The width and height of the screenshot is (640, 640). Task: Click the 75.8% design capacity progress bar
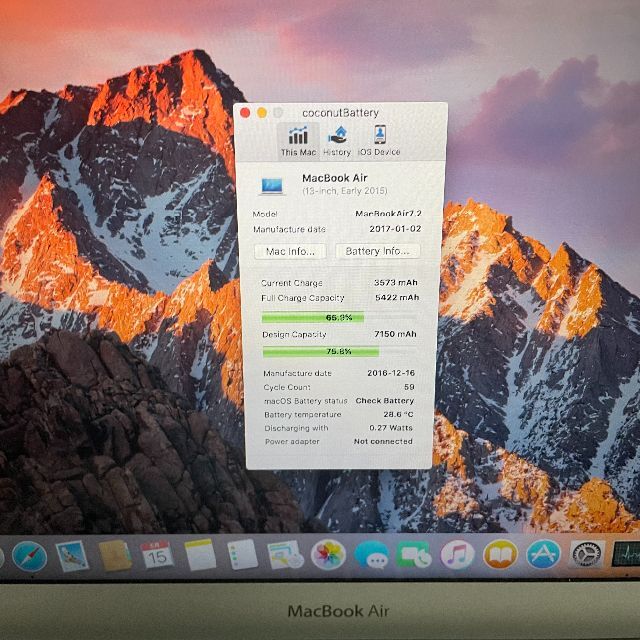click(339, 351)
